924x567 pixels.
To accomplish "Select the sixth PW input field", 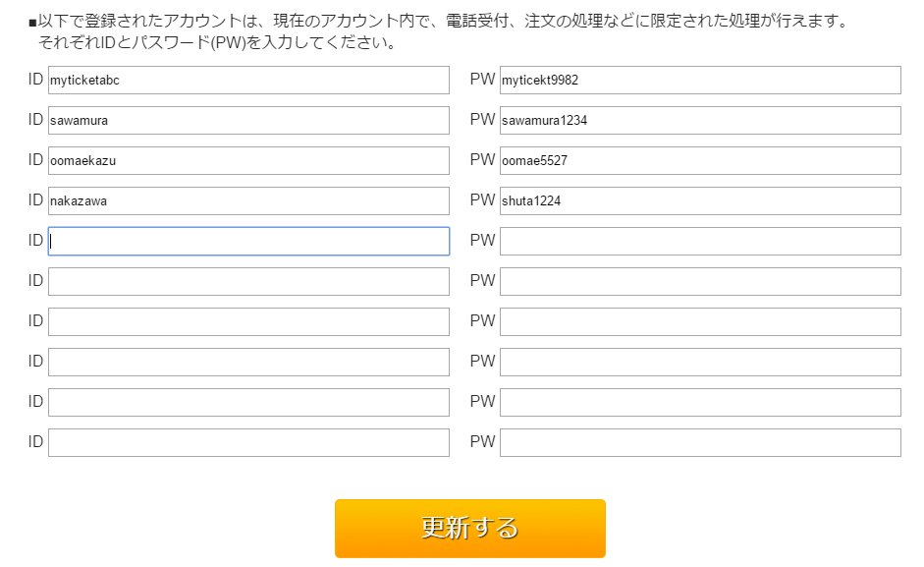I will pyautogui.click(x=700, y=281).
